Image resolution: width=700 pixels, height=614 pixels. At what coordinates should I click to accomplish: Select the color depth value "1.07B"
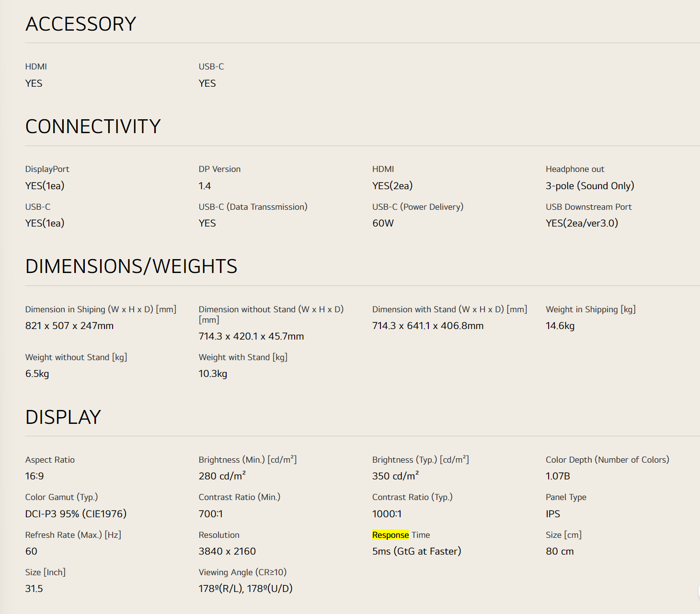tap(558, 476)
